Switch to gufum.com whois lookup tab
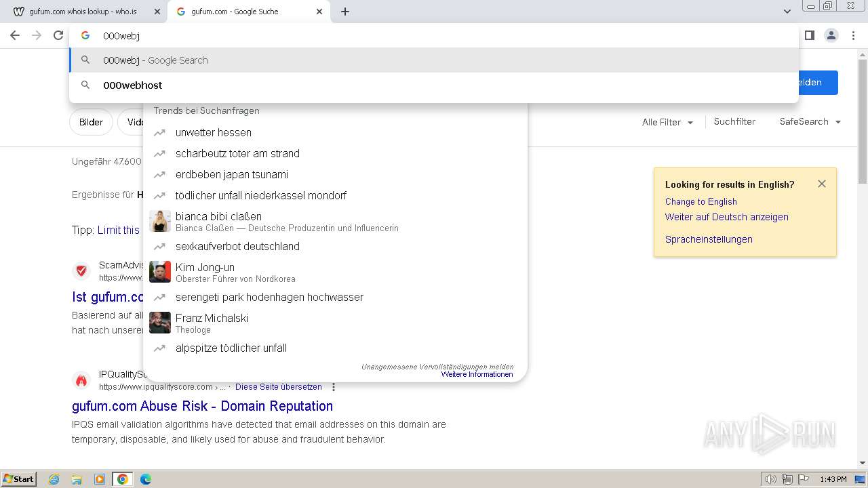The height and width of the screenshot is (488, 868). (85, 12)
